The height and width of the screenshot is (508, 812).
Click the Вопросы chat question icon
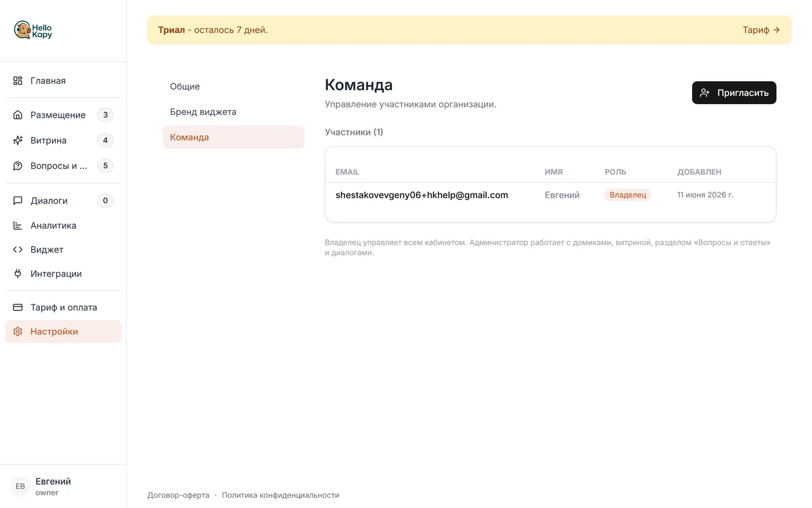tap(18, 166)
